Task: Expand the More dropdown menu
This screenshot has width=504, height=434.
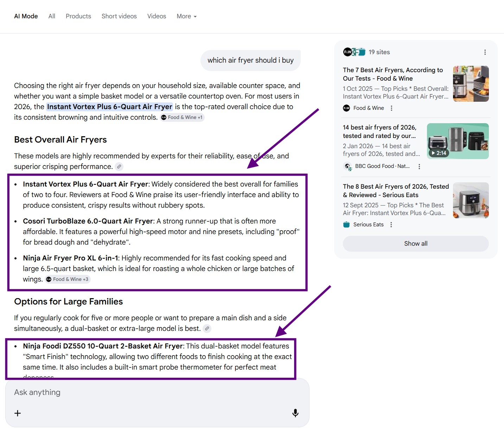Action: 186,16
